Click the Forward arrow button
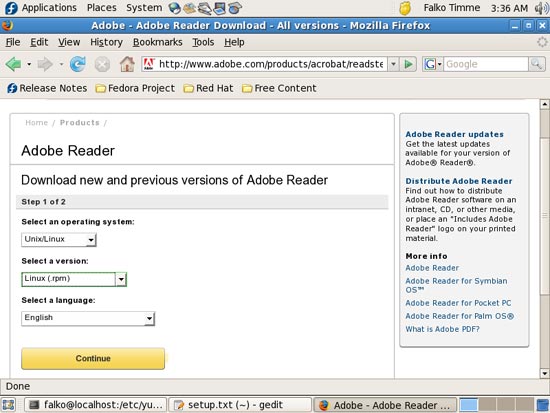The height and width of the screenshot is (413, 550). 45,64
